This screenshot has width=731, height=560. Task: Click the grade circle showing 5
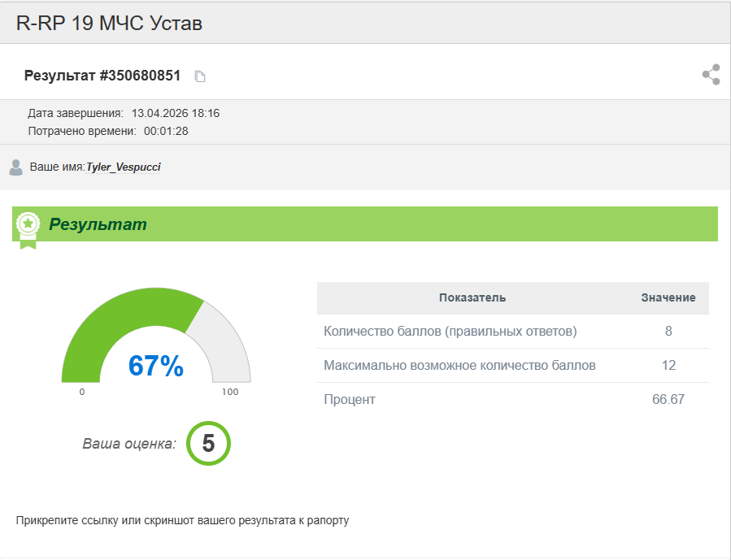tap(208, 443)
